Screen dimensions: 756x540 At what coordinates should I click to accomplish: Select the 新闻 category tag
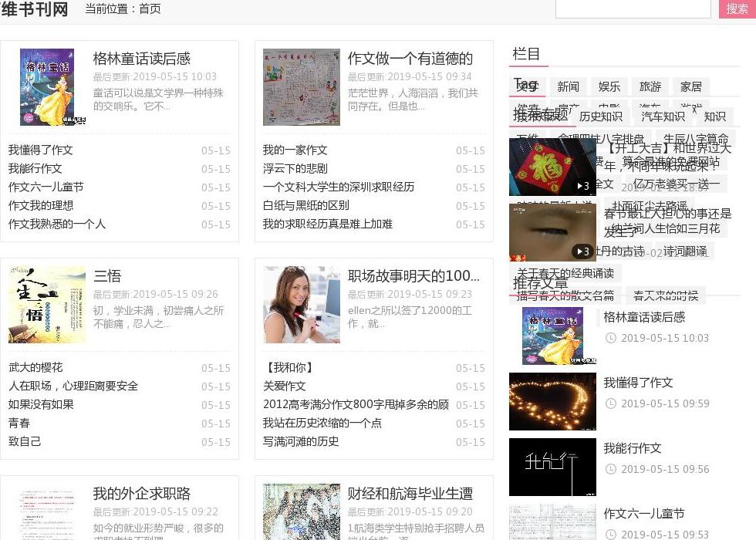(x=568, y=86)
